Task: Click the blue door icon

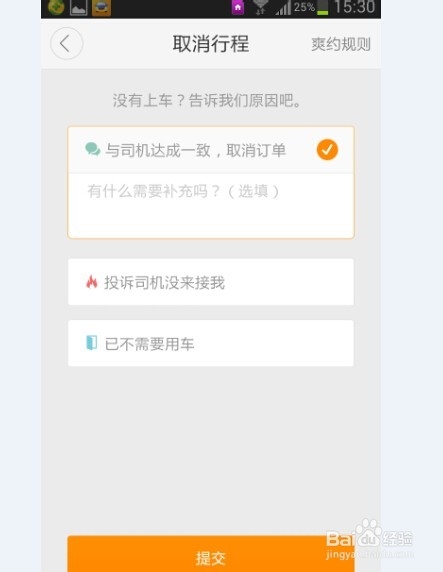Action: click(x=92, y=343)
